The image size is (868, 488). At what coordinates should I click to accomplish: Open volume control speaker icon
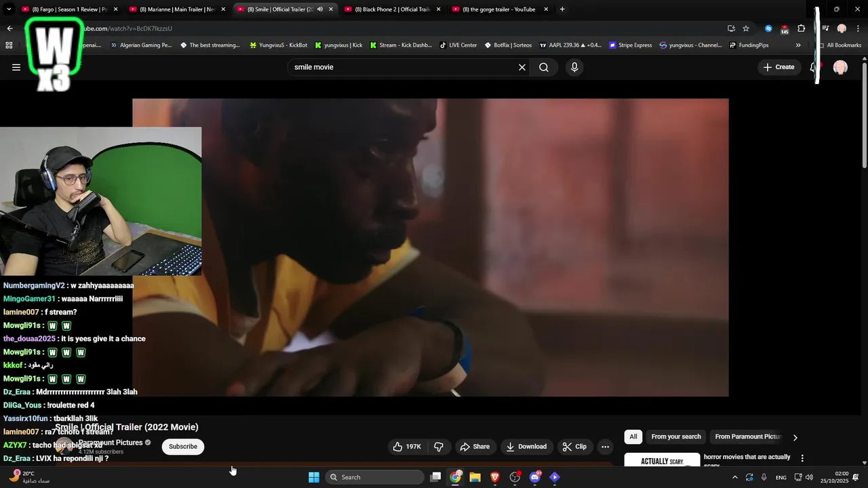click(809, 477)
